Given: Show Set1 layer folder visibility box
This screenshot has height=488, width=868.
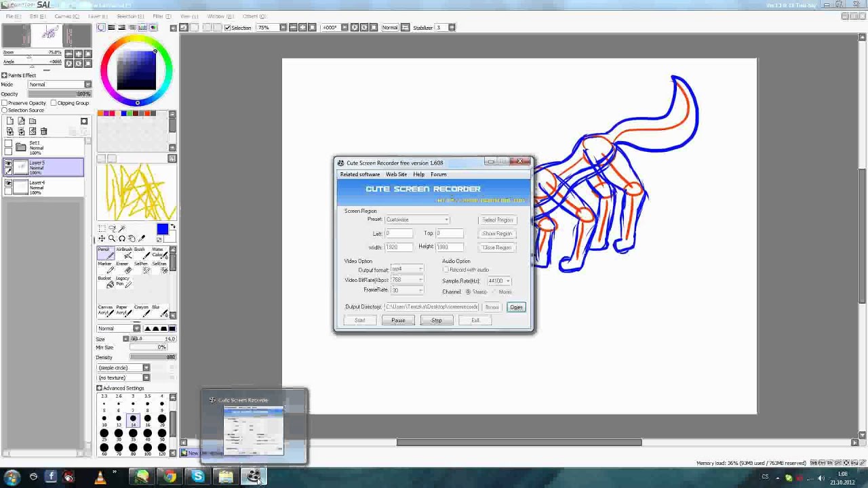Looking at the screenshot, I should coord(8,143).
